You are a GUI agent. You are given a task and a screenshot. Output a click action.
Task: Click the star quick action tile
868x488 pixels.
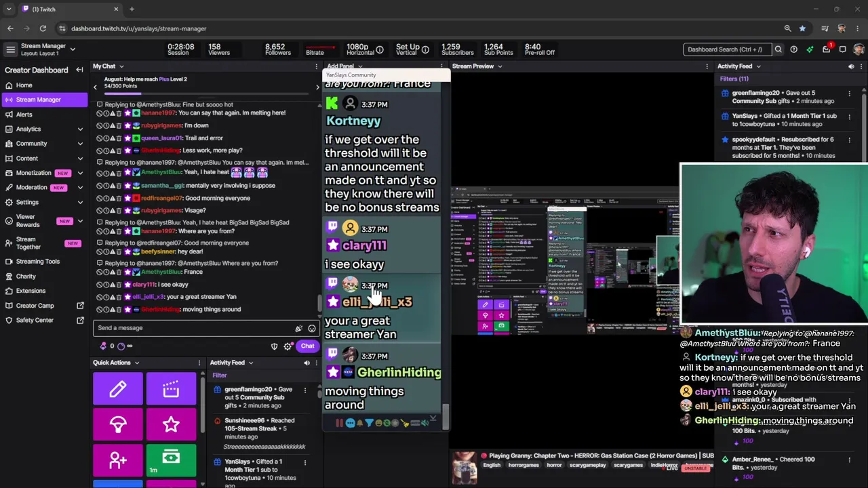tap(171, 424)
